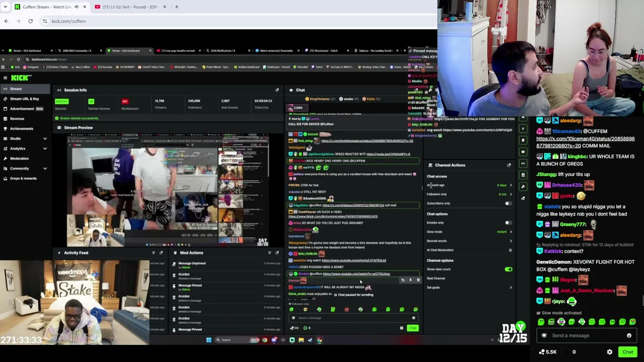Image resolution: width=644 pixels, height=362 pixels.
Task: Open the hamburger menu beside Kick logo
Action: click(x=5, y=78)
